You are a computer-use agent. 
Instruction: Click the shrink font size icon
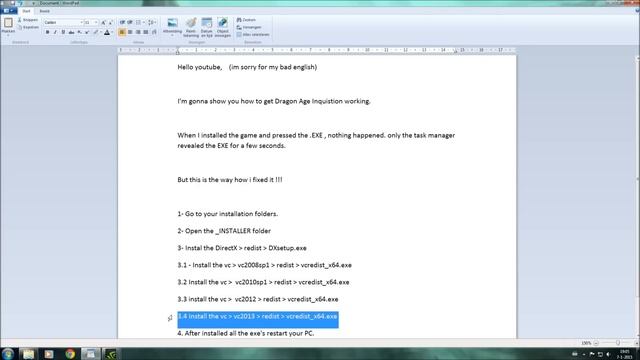point(111,22)
